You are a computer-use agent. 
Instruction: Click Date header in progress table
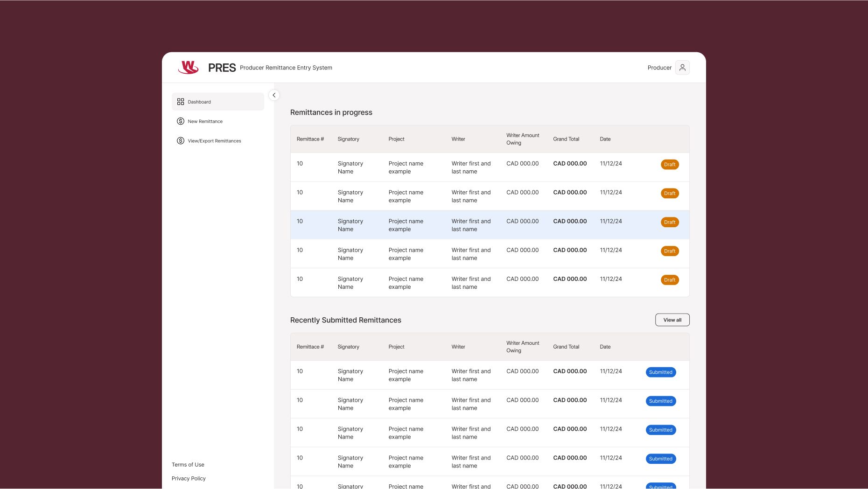click(605, 139)
